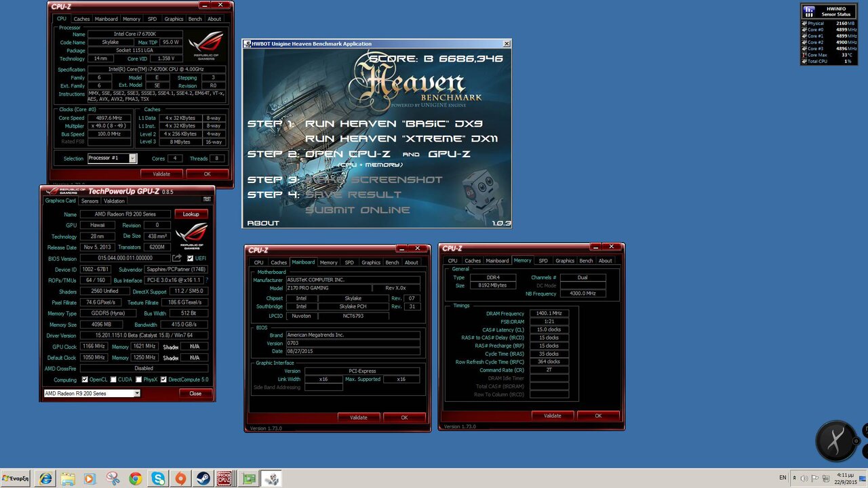Click the Core Speed 4897.6 MHz value
The image size is (868, 488).
click(x=109, y=118)
